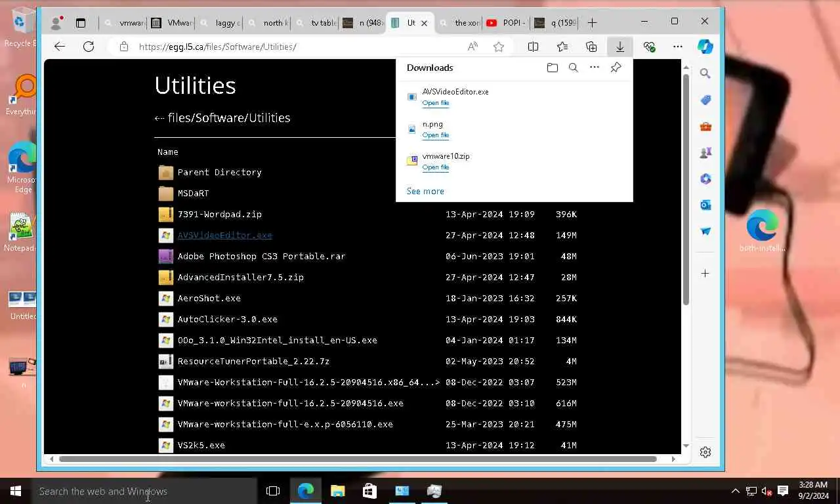Open Edge Settings and more menu

(678, 47)
